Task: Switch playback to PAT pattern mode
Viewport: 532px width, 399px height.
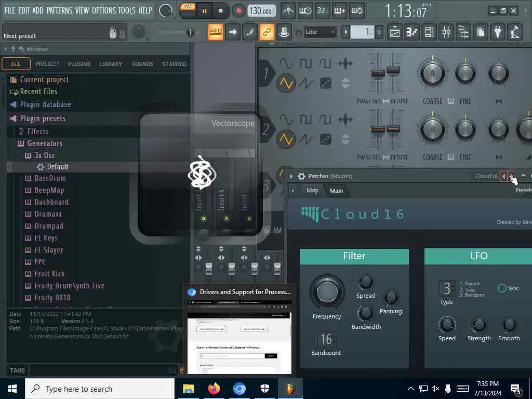Action: (x=188, y=6)
